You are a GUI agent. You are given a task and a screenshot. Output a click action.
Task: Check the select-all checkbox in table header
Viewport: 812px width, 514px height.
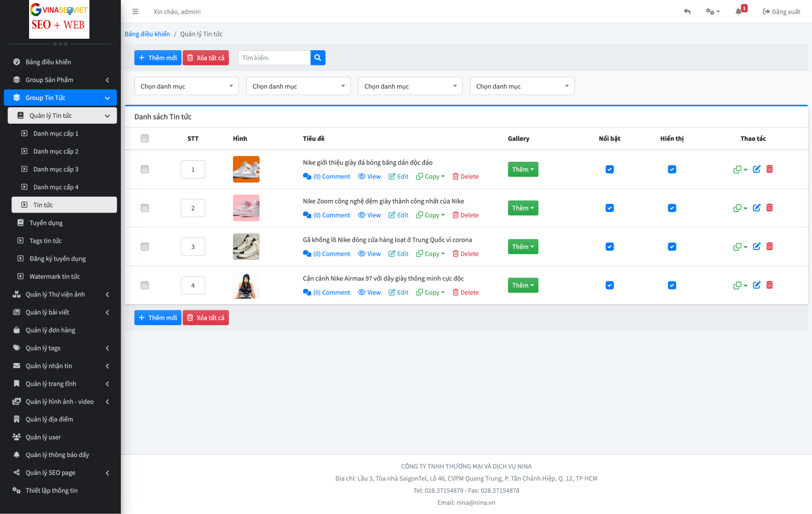pyautogui.click(x=145, y=138)
